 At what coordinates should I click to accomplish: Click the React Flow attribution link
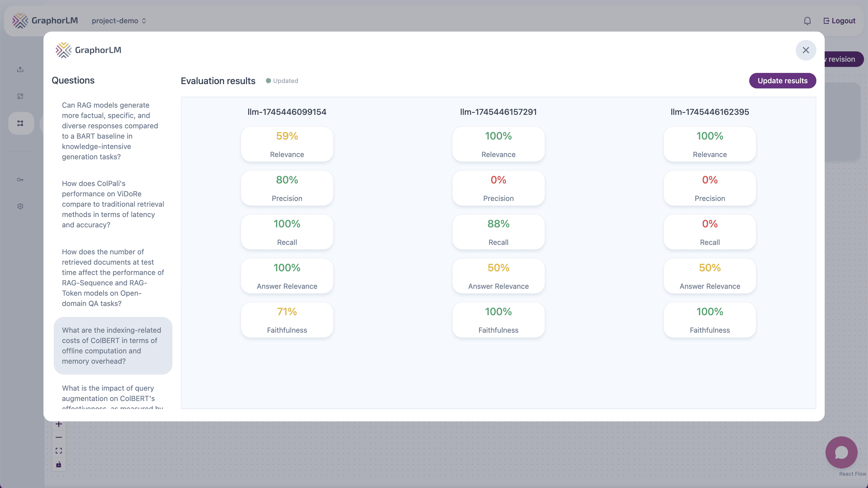[852, 474]
